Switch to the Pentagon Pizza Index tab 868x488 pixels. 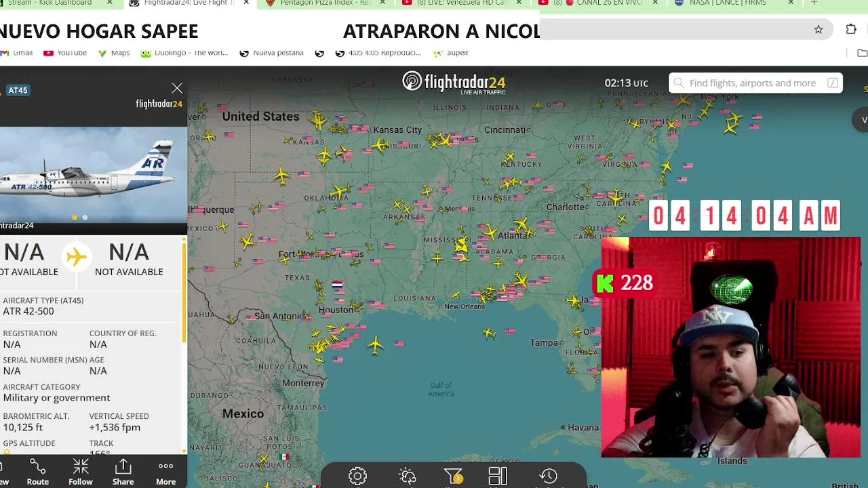pyautogui.click(x=325, y=3)
